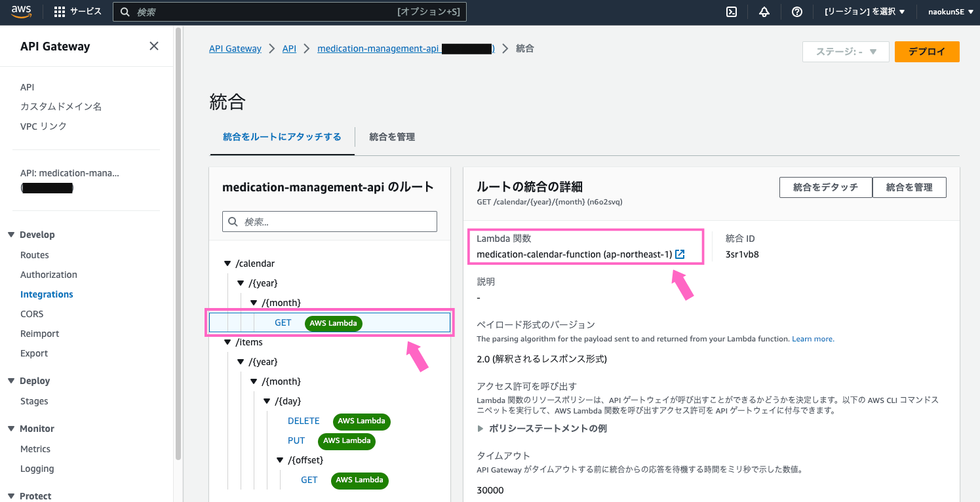Expand ポリシーステートメントの例 section
This screenshot has height=502, width=980.
click(541, 428)
